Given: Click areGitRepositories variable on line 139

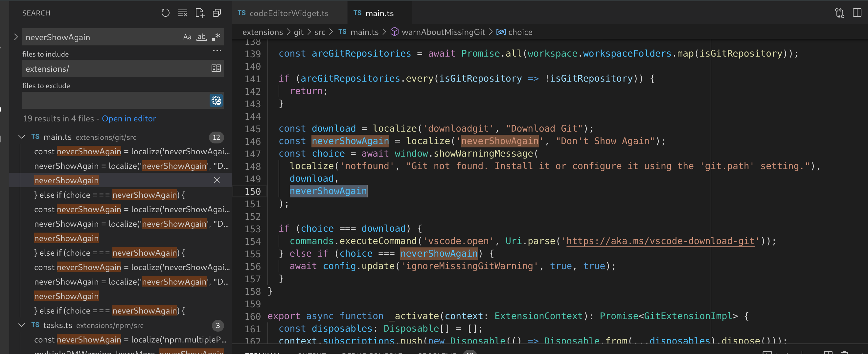Looking at the screenshot, I should (x=361, y=54).
